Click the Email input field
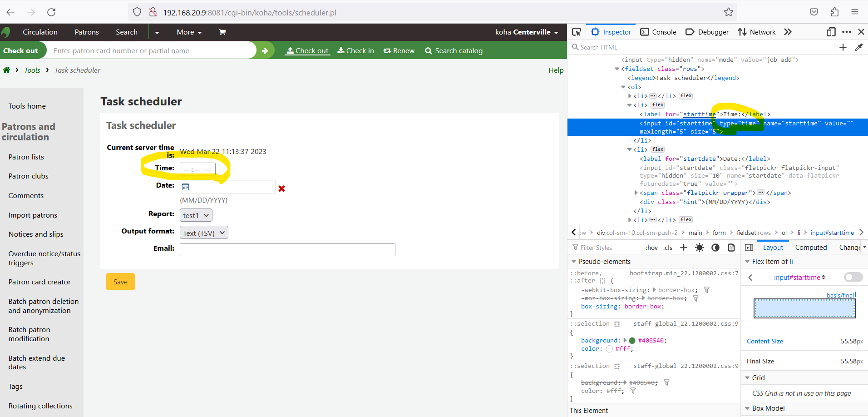Image resolution: width=868 pixels, height=417 pixels. click(287, 250)
